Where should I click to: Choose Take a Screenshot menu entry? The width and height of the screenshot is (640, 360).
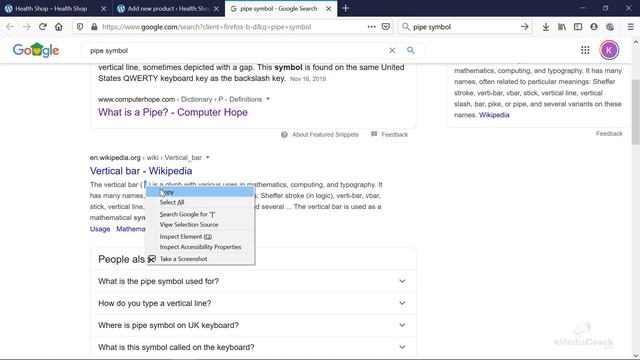pos(200,259)
